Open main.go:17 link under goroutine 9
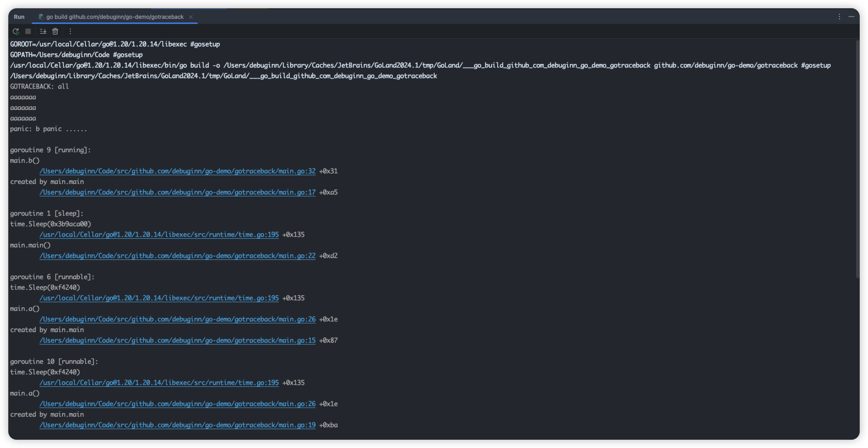868x448 pixels. pos(177,192)
